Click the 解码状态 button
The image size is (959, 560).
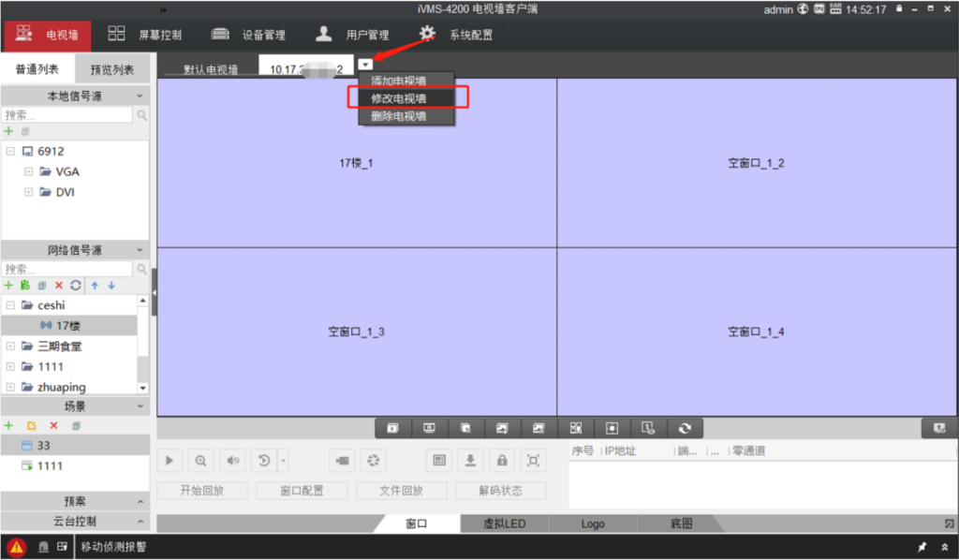(501, 491)
